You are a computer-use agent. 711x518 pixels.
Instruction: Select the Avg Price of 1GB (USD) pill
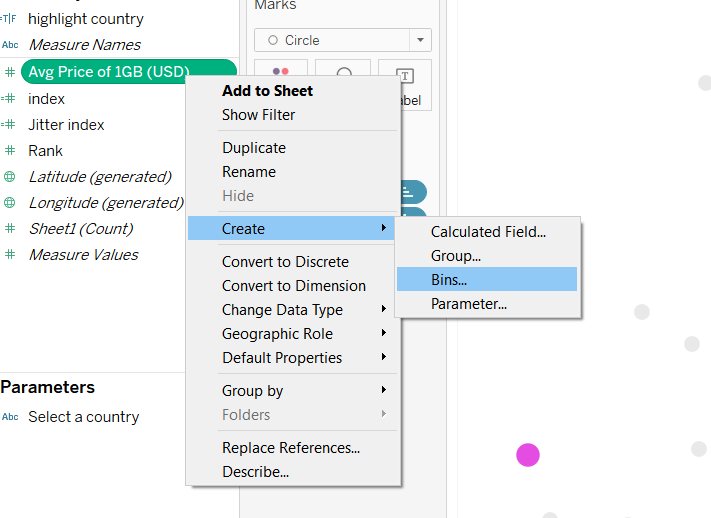pos(110,72)
